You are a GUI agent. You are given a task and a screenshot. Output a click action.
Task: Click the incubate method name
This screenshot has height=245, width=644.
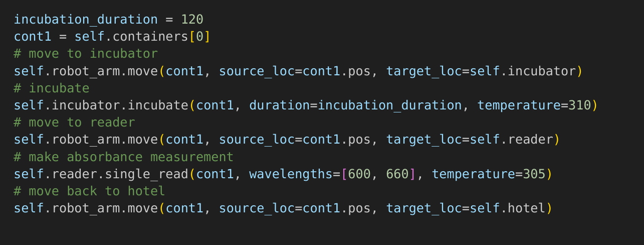pos(158,105)
